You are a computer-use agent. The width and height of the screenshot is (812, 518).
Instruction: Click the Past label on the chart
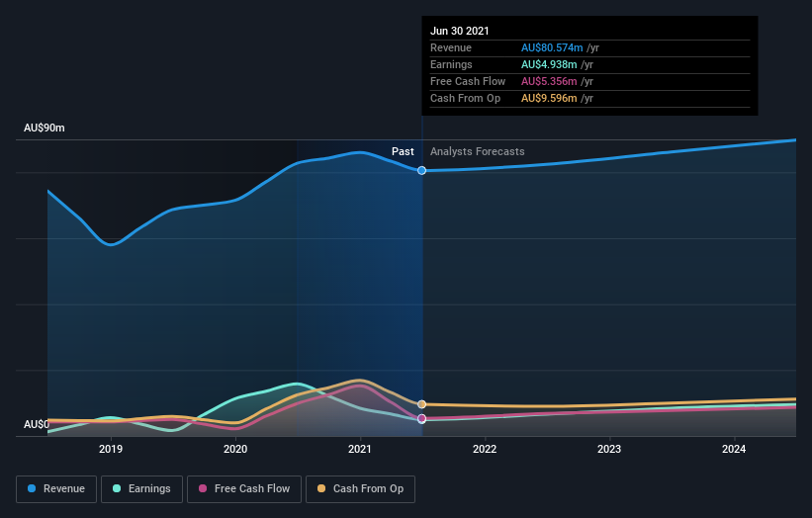(403, 151)
